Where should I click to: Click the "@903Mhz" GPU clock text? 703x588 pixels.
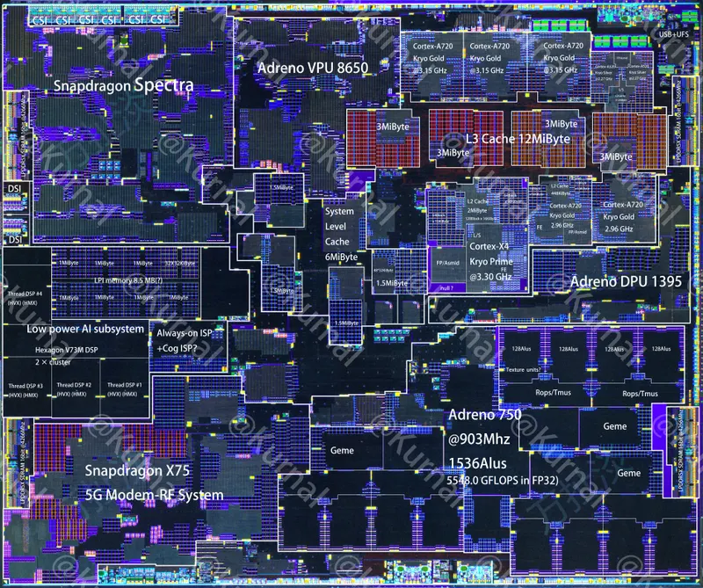coord(479,439)
